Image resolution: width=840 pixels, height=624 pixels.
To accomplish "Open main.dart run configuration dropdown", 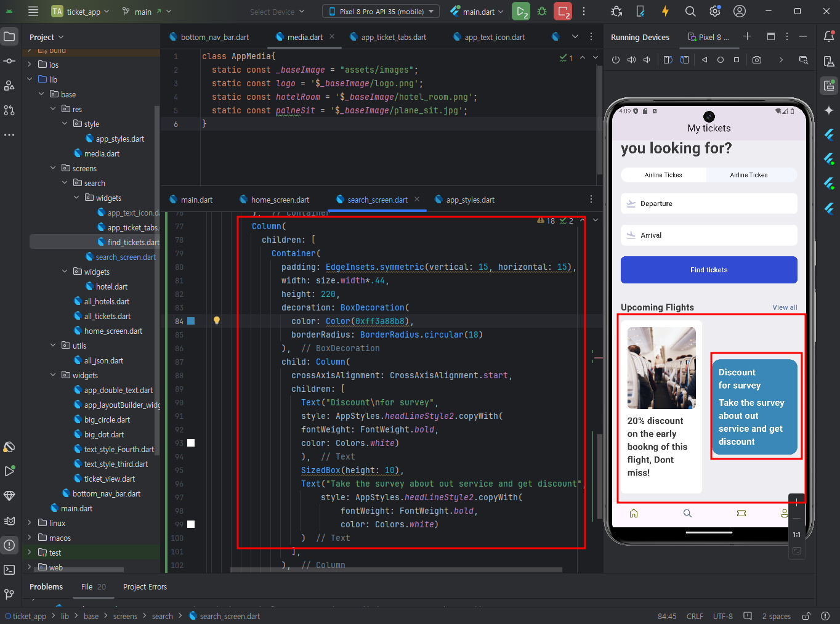I will tap(477, 11).
